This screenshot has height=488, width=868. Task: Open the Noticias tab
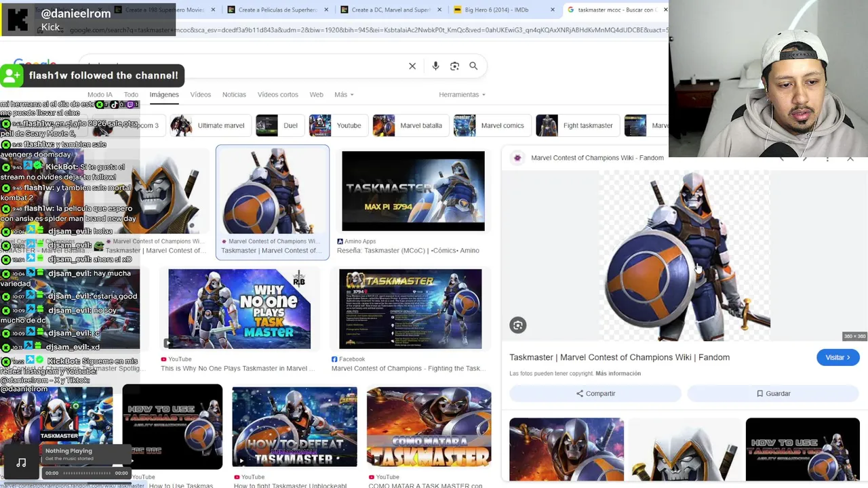234,94
